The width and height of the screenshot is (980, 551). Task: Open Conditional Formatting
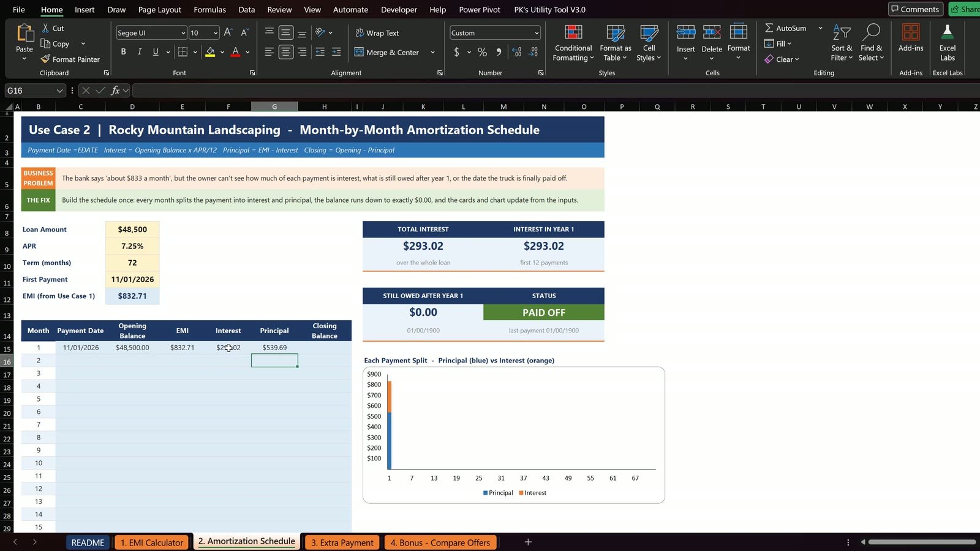tap(573, 42)
